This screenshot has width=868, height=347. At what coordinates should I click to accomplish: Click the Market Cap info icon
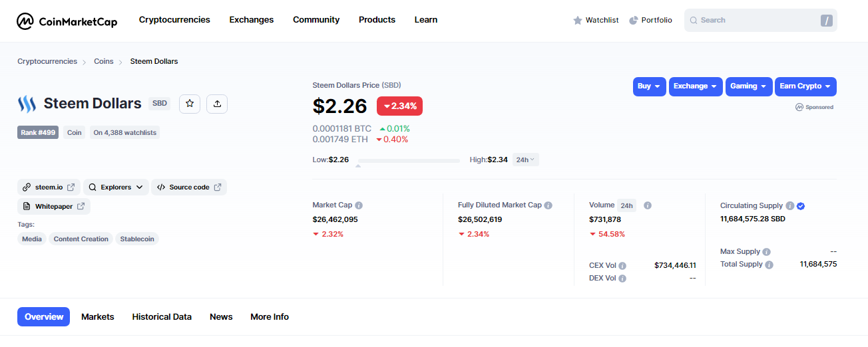359,205
